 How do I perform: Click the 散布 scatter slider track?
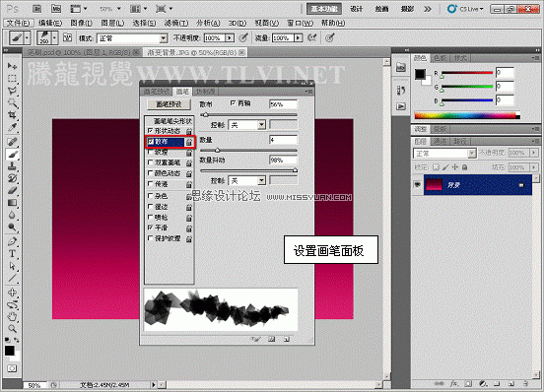pos(248,114)
